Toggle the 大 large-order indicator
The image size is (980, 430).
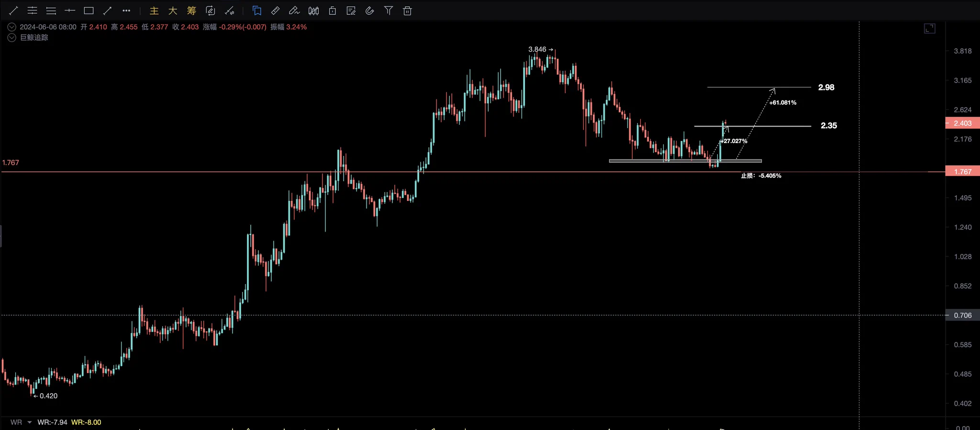tap(173, 11)
